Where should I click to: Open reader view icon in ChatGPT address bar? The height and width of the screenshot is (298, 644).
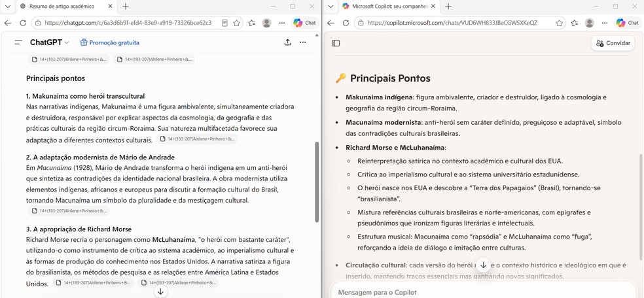click(224, 23)
